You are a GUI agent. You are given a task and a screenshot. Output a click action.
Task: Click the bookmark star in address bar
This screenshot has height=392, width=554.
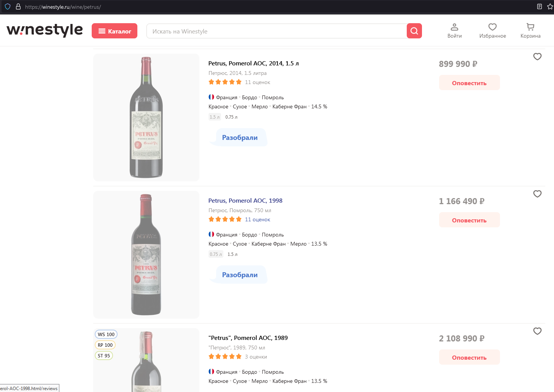[x=550, y=7]
